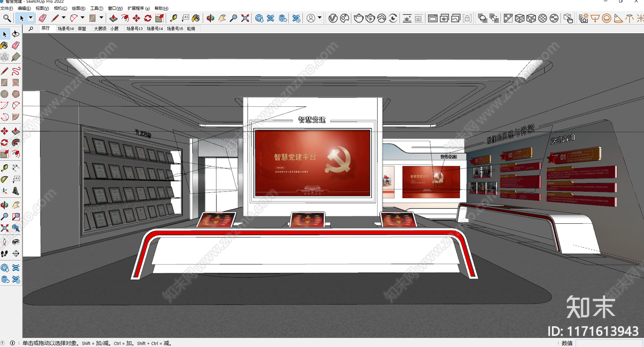The height and width of the screenshot is (347, 644).
Task: Switch to the 场景号16 scene tab
Action: (66, 29)
